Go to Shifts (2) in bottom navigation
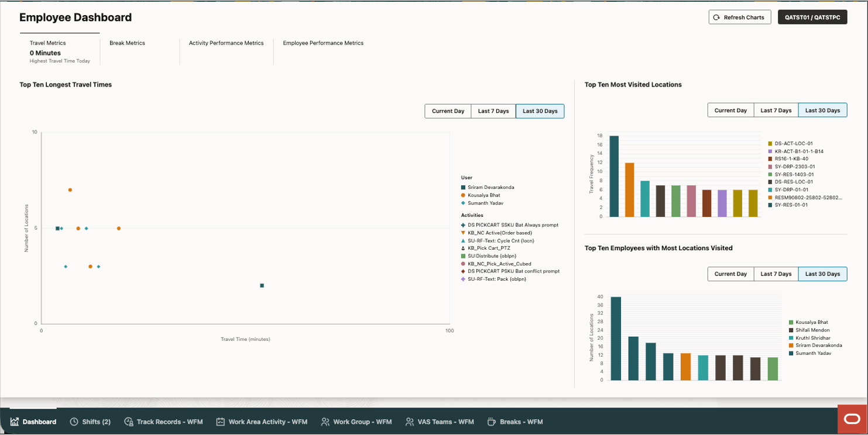The height and width of the screenshot is (435, 868). (90, 422)
